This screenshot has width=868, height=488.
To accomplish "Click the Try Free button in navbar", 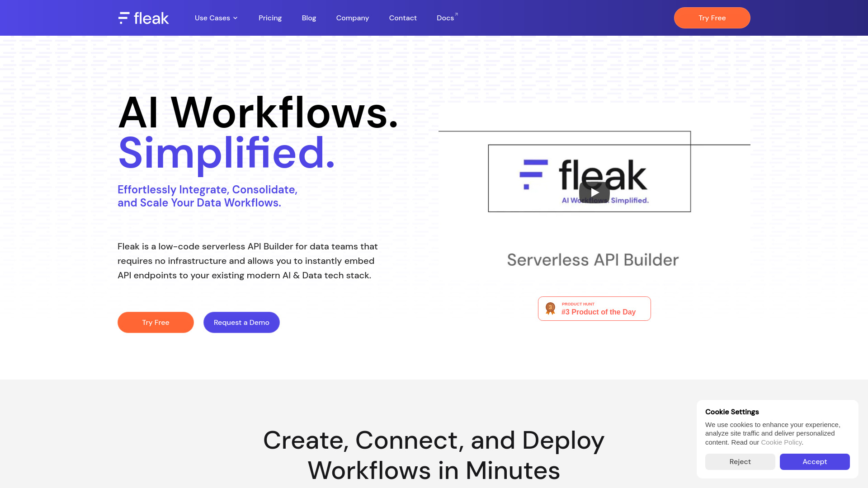I will tap(712, 18).
